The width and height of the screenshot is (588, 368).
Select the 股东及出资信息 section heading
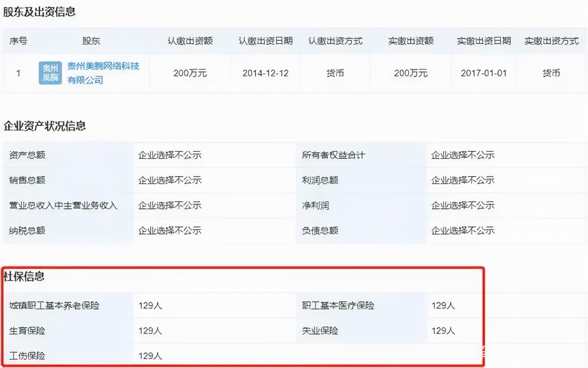40,12
